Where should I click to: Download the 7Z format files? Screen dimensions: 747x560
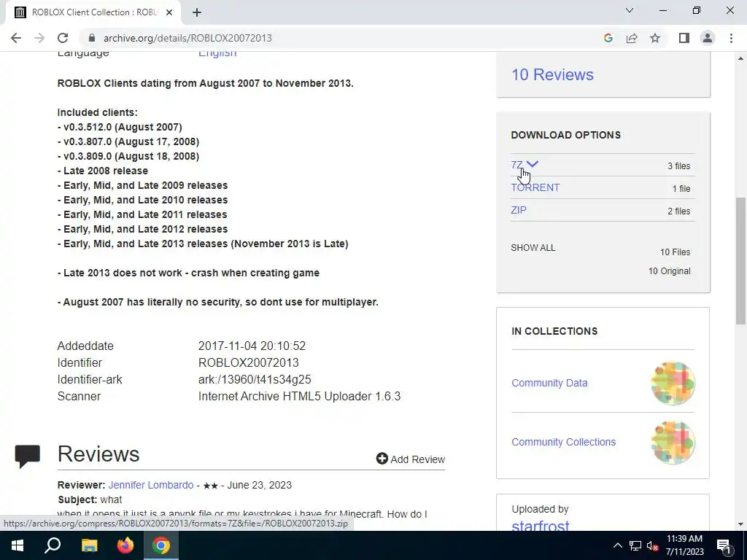pyautogui.click(x=516, y=165)
